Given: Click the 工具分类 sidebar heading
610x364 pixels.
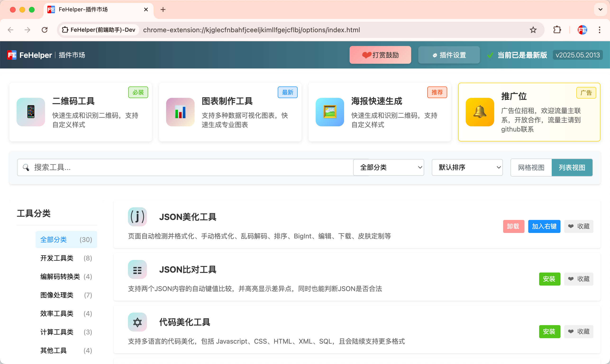Looking at the screenshot, I should (34, 213).
